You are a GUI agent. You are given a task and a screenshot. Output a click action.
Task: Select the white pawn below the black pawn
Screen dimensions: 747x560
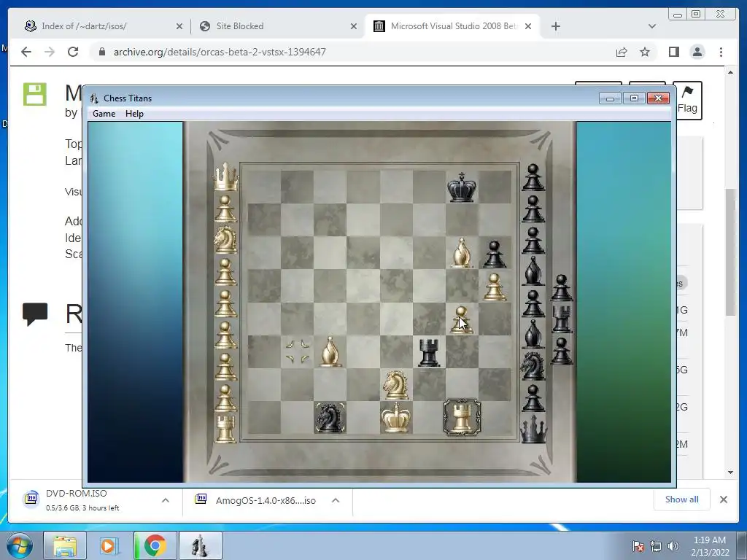(x=495, y=287)
